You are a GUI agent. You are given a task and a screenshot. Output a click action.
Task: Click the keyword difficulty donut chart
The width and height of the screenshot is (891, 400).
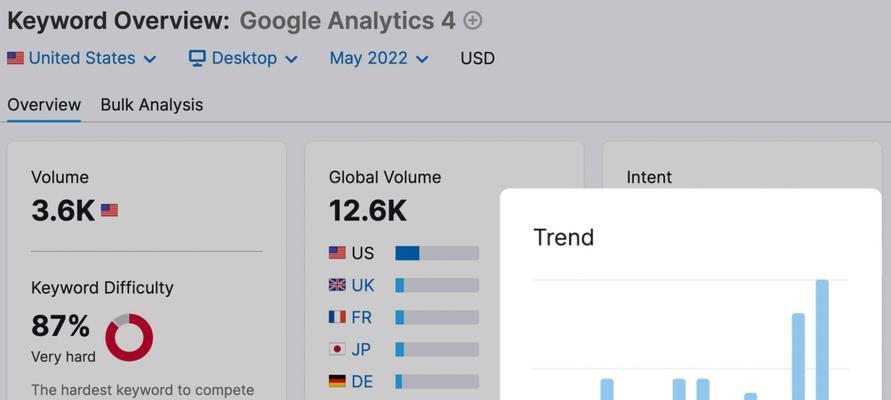pos(130,338)
